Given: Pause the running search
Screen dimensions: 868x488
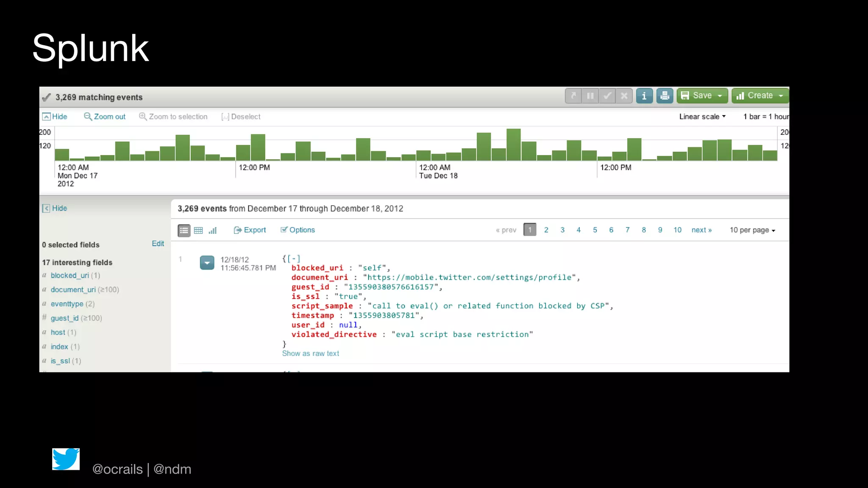Looking at the screenshot, I should point(590,96).
